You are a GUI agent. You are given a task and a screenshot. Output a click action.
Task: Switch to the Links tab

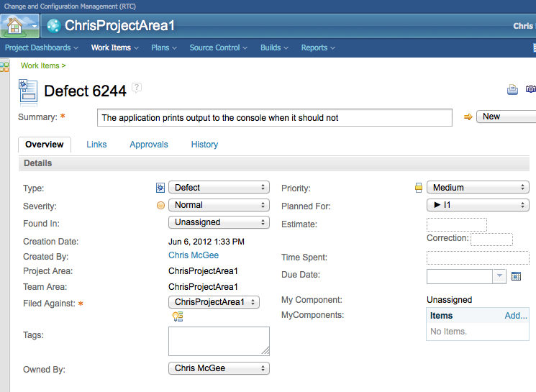[96, 145]
